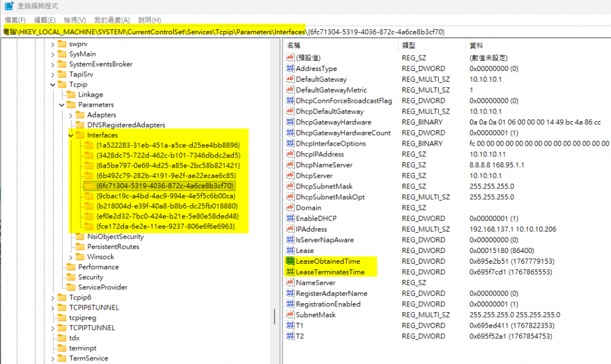
Task: Select the tcpipreg folder icon
Action: (x=62, y=317)
